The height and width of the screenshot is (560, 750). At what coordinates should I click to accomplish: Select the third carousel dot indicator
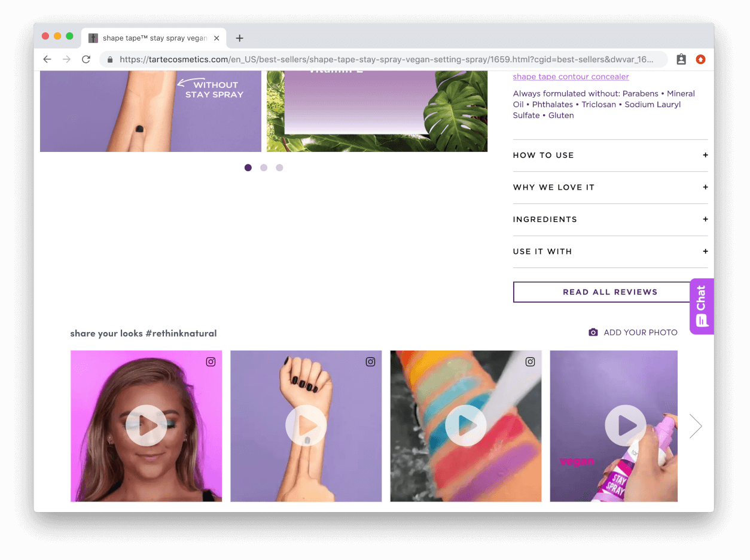(x=279, y=168)
